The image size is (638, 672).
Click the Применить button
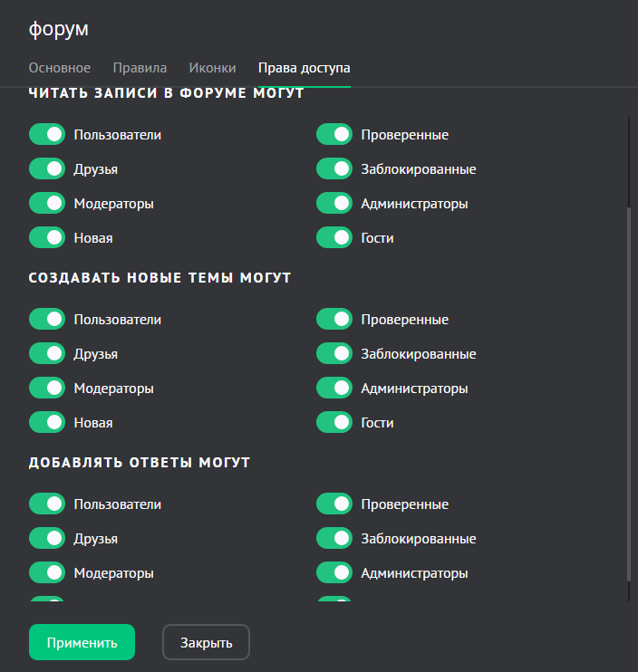(x=82, y=643)
